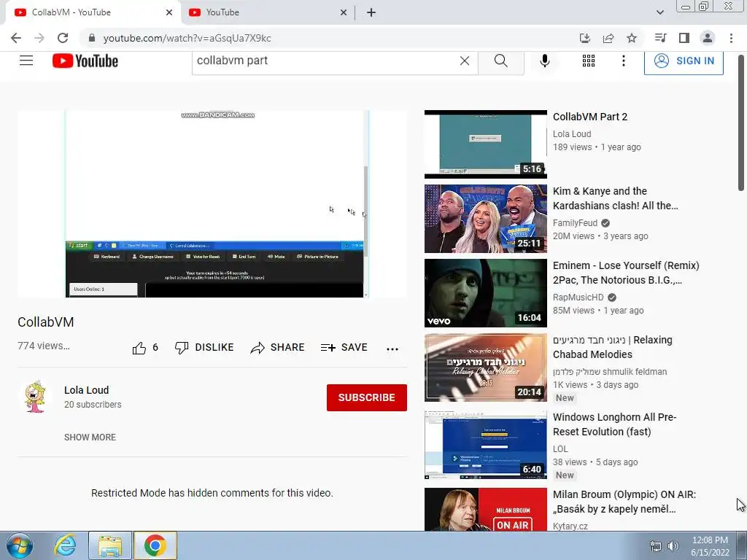Click the Milan Broum (Olympic) ON AIR title
Viewport: 747px width, 560px height.
(x=624, y=502)
